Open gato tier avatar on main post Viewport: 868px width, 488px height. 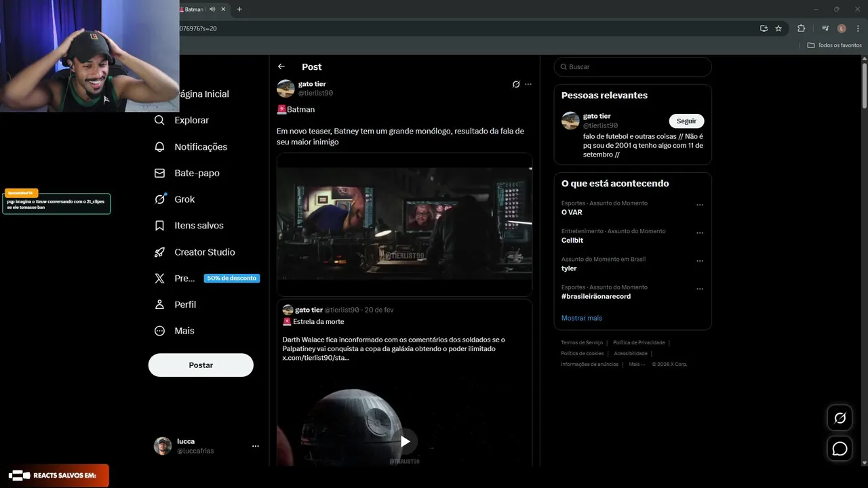coord(285,88)
